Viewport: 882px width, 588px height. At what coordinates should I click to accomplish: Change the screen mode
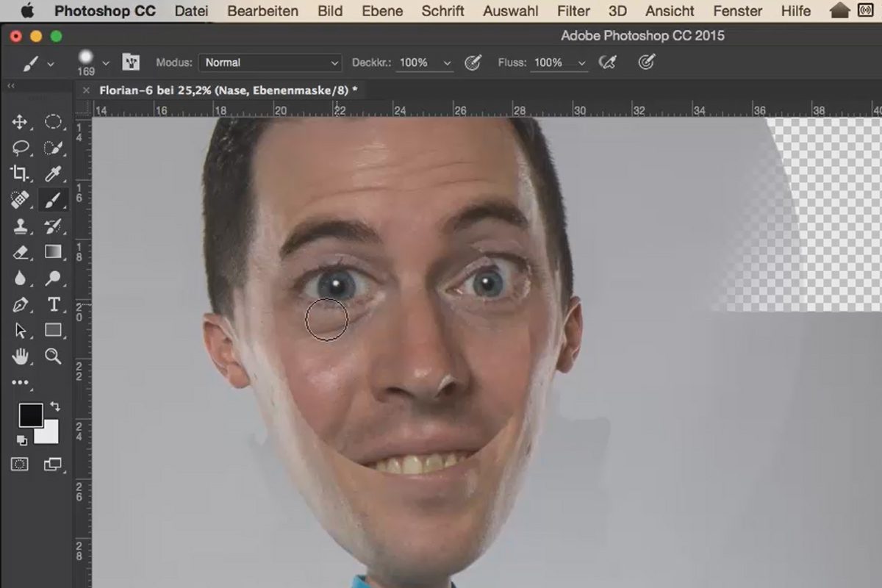pyautogui.click(x=53, y=464)
